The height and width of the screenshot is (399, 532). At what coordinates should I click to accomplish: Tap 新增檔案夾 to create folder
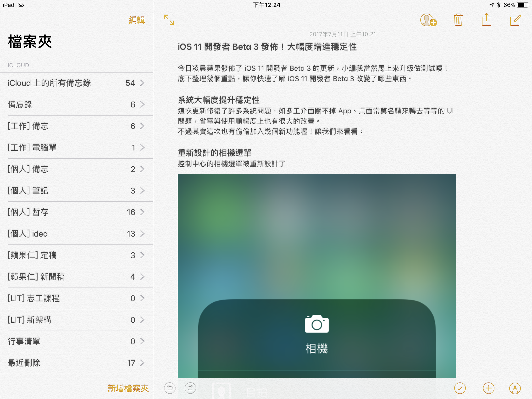(128, 388)
